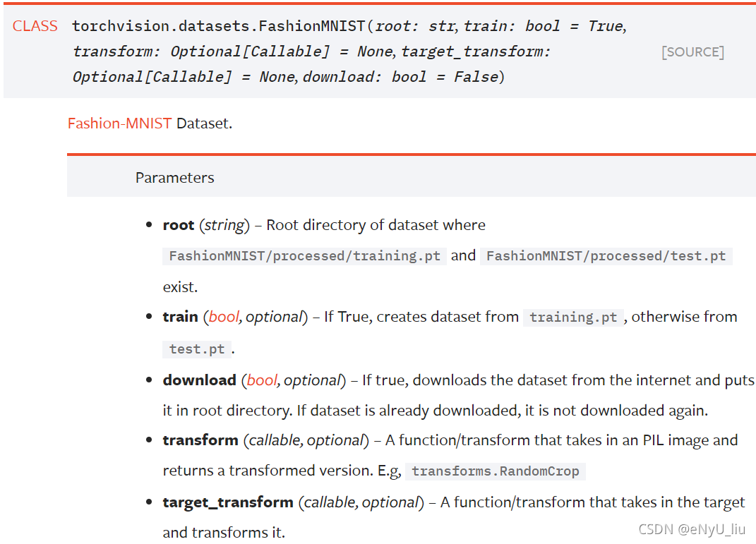Click FashionMNIST/processed/test.pt code text
The image size is (756, 544).
click(606, 256)
